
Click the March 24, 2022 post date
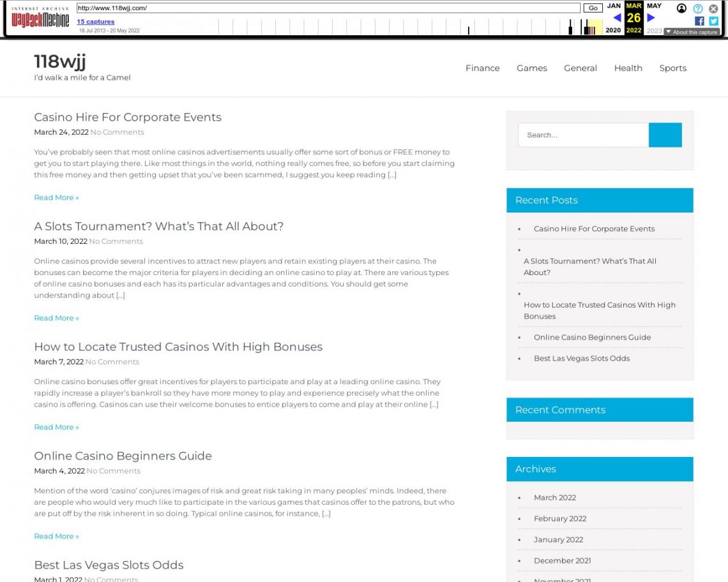coord(61,132)
